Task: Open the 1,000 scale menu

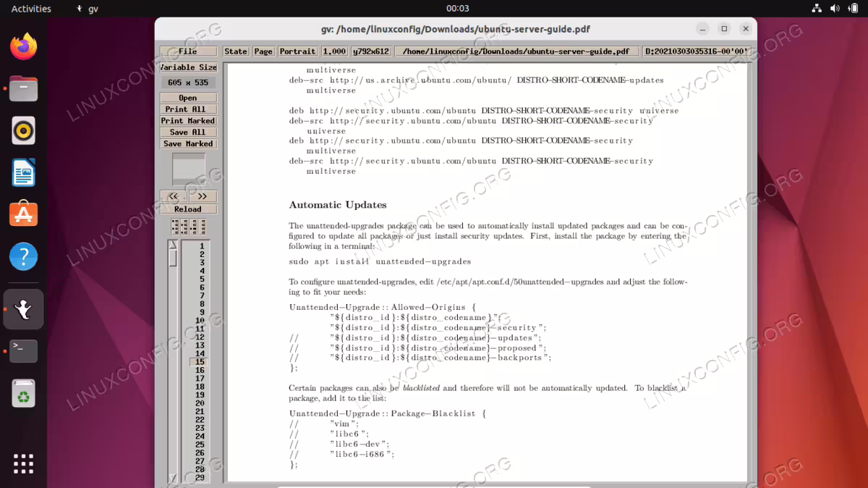Action: 334,51
